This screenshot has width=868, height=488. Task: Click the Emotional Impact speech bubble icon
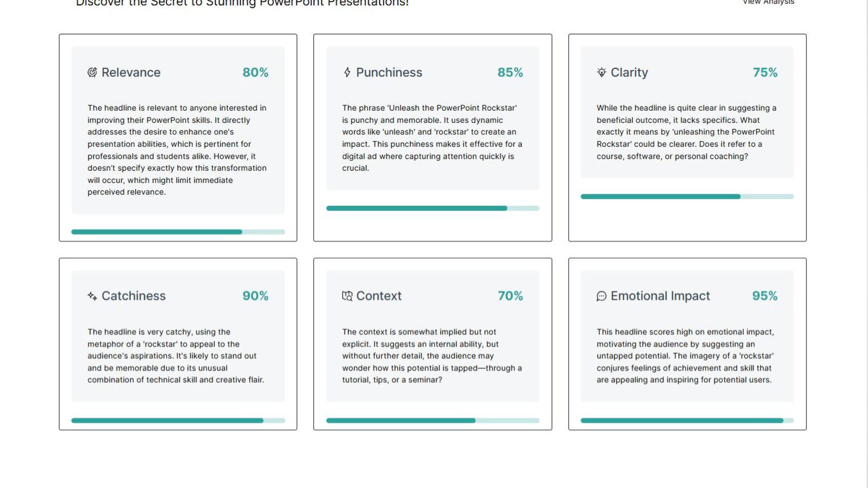pos(601,296)
